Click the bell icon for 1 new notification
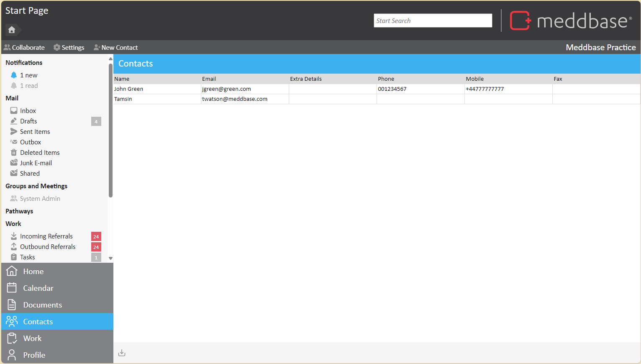This screenshot has width=641, height=364. 14,75
